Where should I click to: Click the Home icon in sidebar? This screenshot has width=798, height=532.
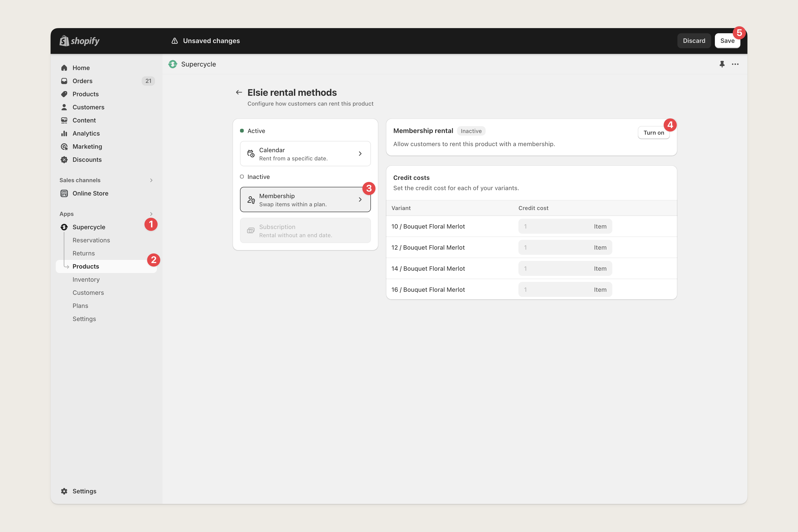click(64, 68)
